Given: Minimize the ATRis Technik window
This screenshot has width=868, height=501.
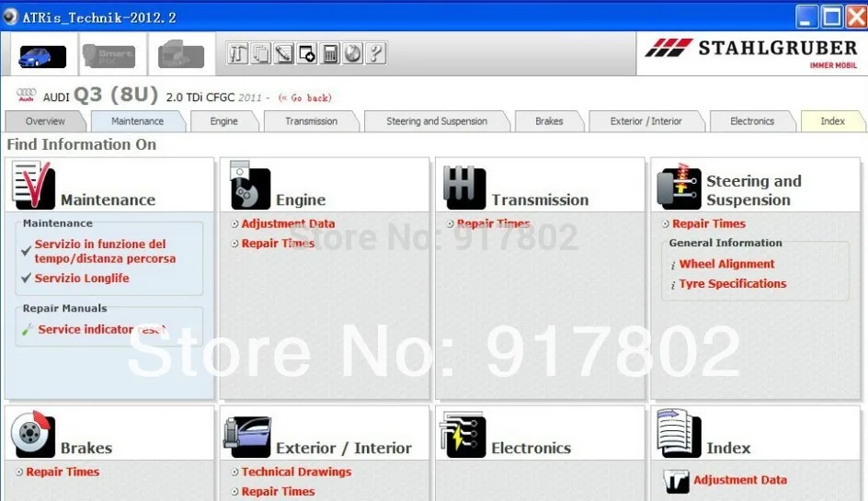Looking at the screenshot, I should [x=806, y=17].
